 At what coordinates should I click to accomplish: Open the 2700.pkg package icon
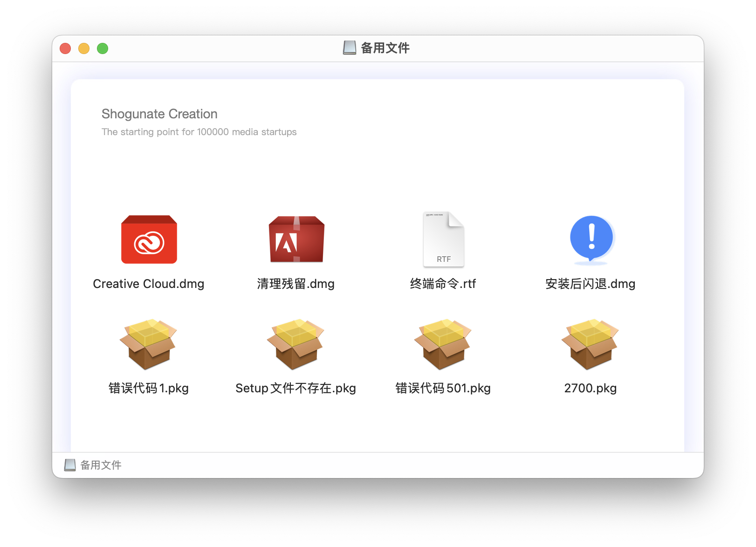(x=590, y=345)
